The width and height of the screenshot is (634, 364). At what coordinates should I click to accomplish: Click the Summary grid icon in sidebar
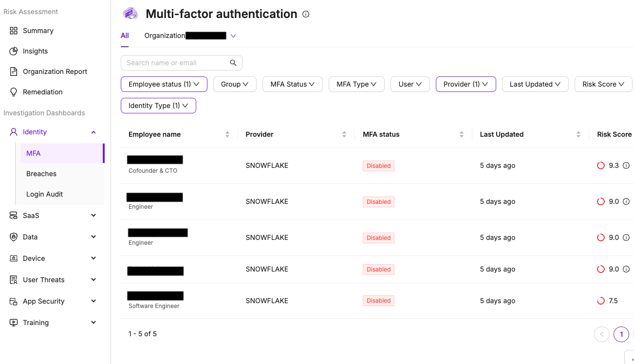[x=14, y=31]
